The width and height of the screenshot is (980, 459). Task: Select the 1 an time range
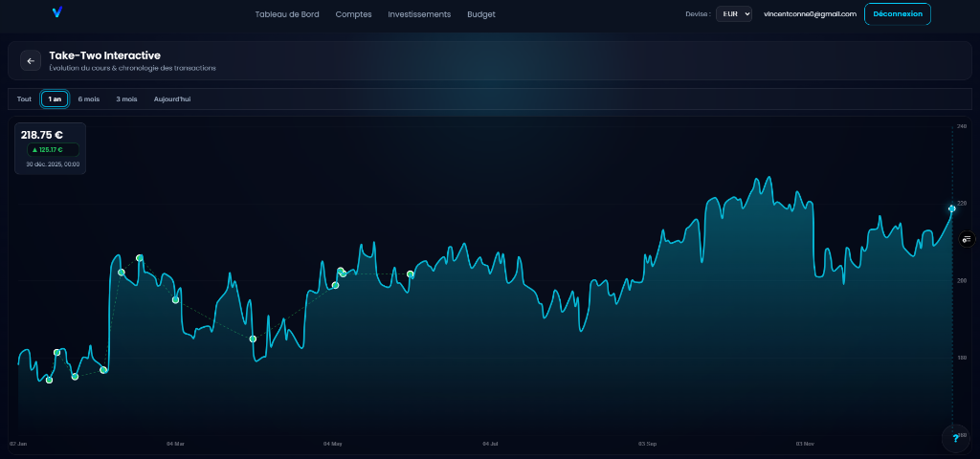point(55,99)
